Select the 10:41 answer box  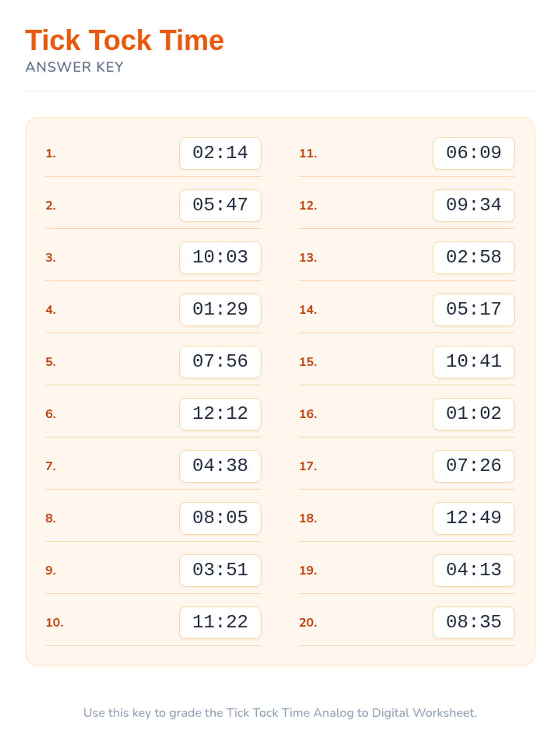click(x=474, y=362)
